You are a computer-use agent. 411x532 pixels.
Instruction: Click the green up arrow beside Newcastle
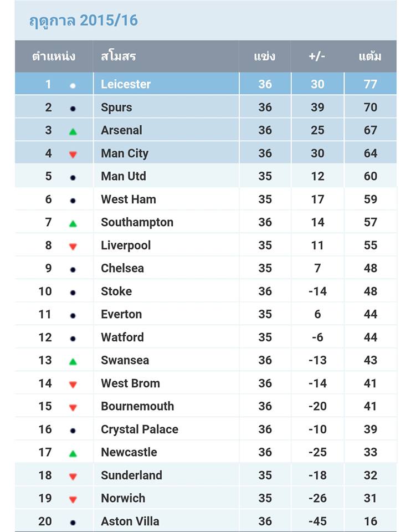pyautogui.click(x=73, y=454)
